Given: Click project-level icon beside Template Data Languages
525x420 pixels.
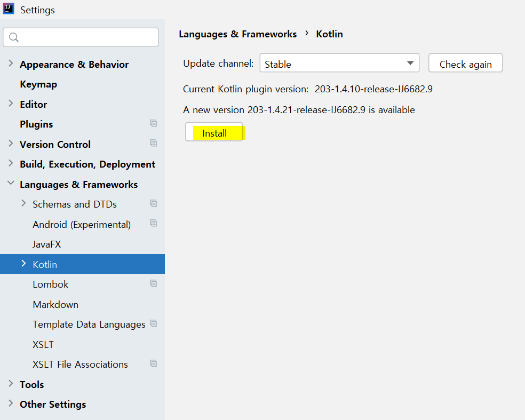Looking at the screenshot, I should (153, 323).
